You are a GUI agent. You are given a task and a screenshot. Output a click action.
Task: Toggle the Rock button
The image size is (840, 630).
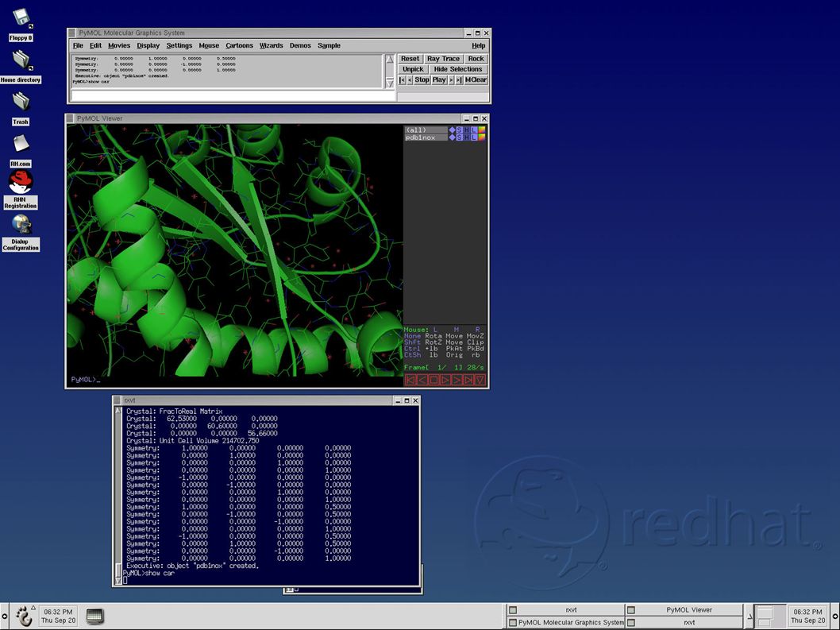[476, 59]
